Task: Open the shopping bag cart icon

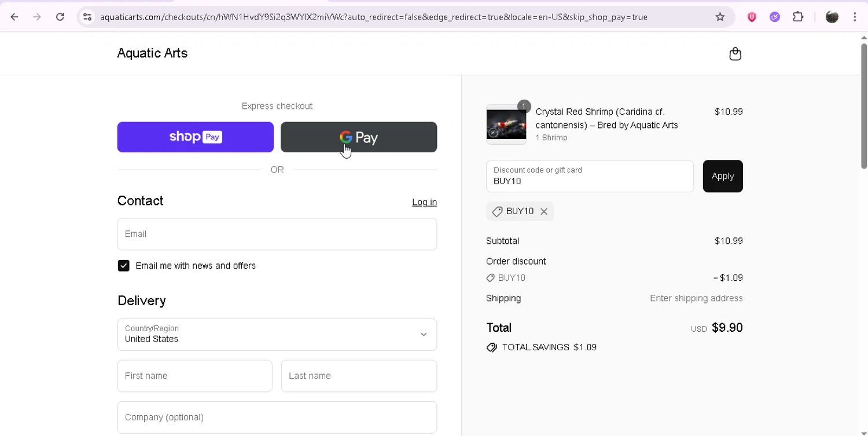Action: click(x=735, y=54)
